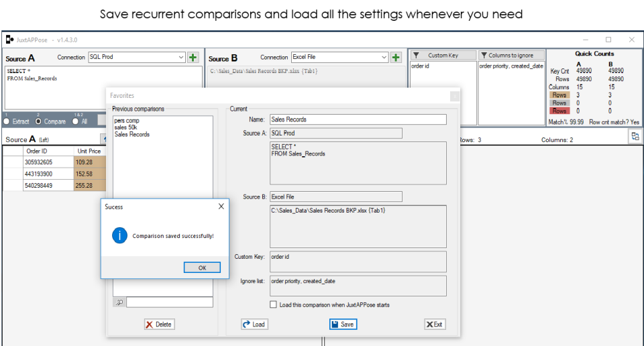Click Source B field Excel File in Favorites

(x=336, y=196)
